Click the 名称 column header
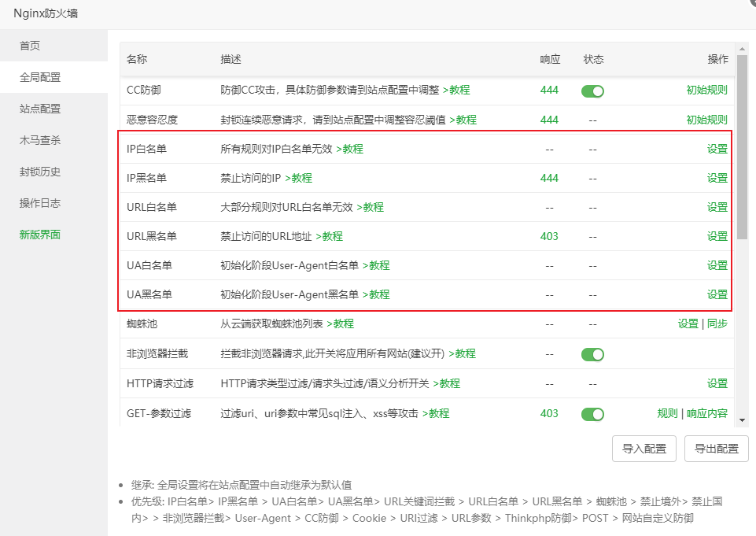The height and width of the screenshot is (536, 756). tap(137, 59)
